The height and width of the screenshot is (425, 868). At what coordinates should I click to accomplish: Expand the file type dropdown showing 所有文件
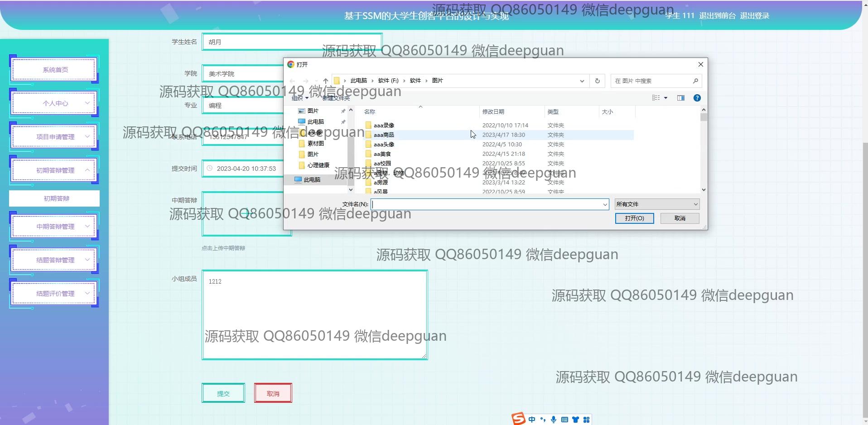[x=656, y=204]
